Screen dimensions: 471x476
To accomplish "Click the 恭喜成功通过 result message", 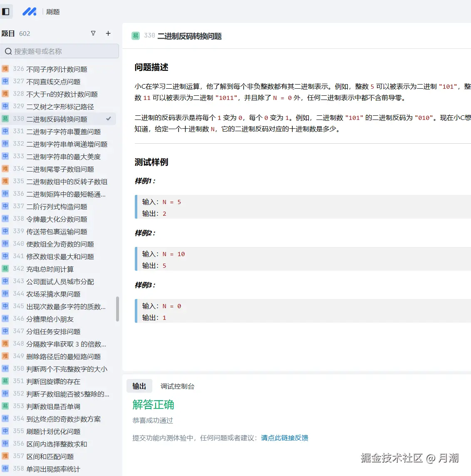I will point(153,421).
